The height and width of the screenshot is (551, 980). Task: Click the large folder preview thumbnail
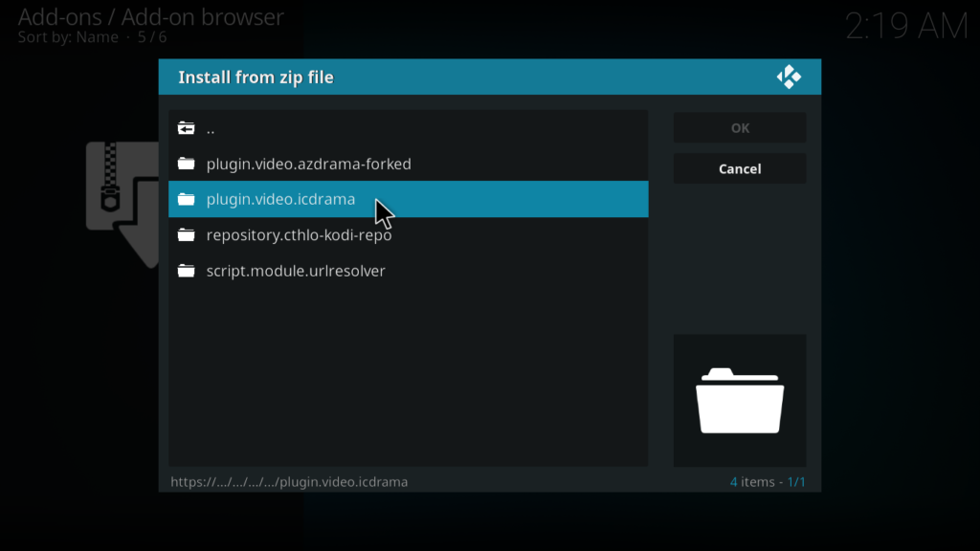click(x=740, y=401)
